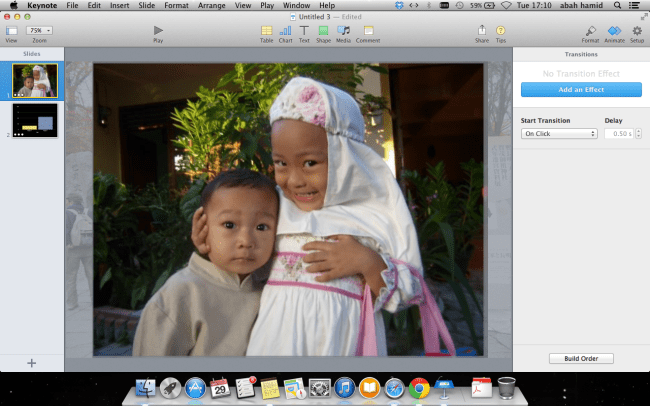Open the Insert menu
The width and height of the screenshot is (650, 406).
(x=119, y=6)
